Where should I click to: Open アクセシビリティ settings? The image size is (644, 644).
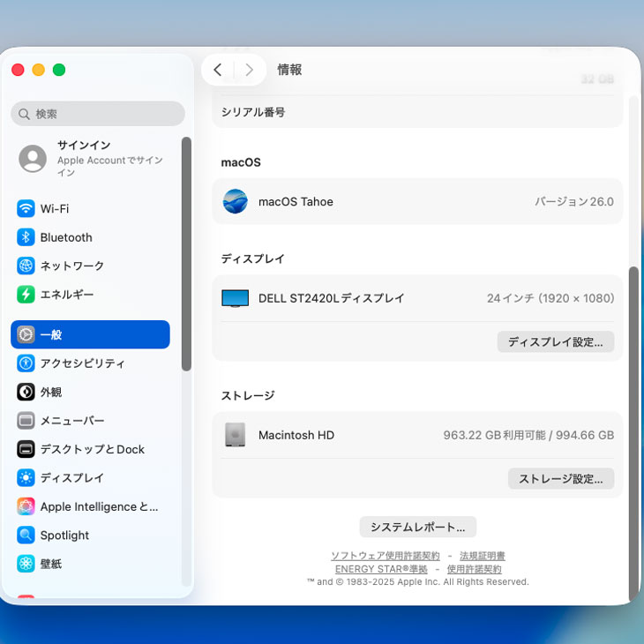82,363
